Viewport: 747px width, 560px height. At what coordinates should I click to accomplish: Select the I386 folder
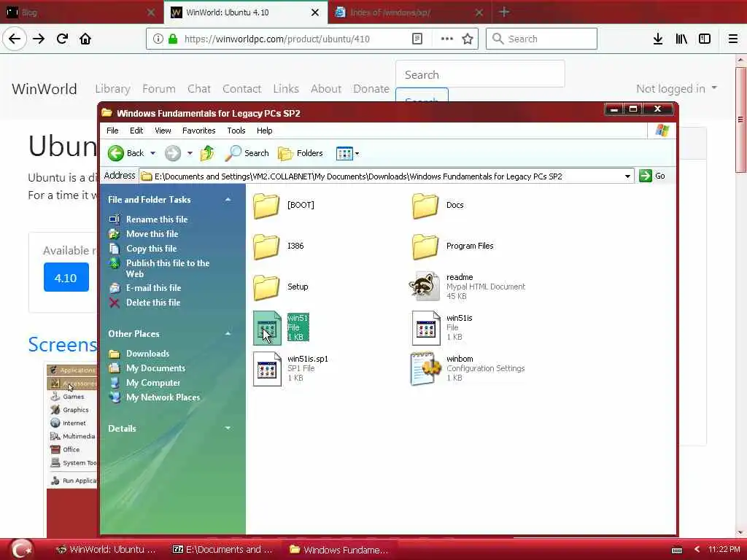pyautogui.click(x=279, y=246)
